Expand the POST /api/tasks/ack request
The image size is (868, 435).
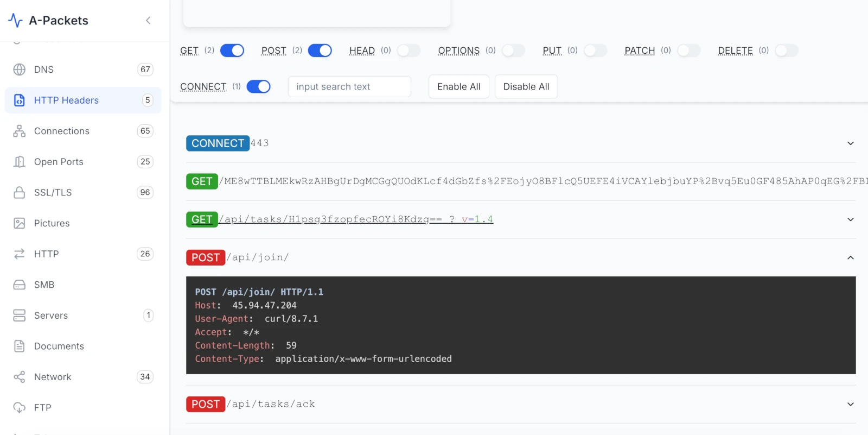pyautogui.click(x=851, y=404)
